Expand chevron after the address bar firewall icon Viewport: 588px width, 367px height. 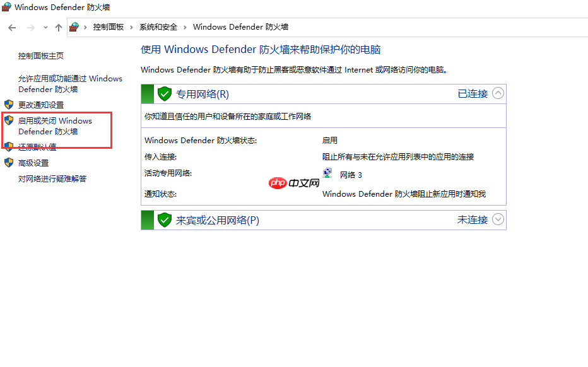[86, 27]
